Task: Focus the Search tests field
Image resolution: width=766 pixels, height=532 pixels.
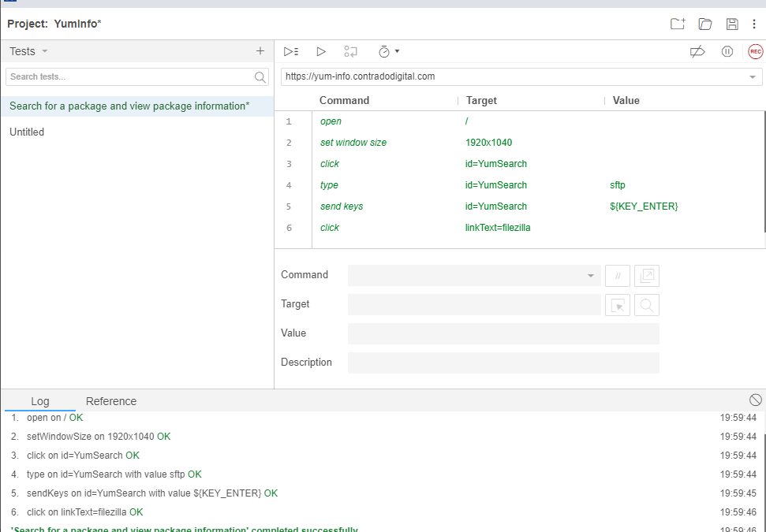Action: click(x=136, y=77)
